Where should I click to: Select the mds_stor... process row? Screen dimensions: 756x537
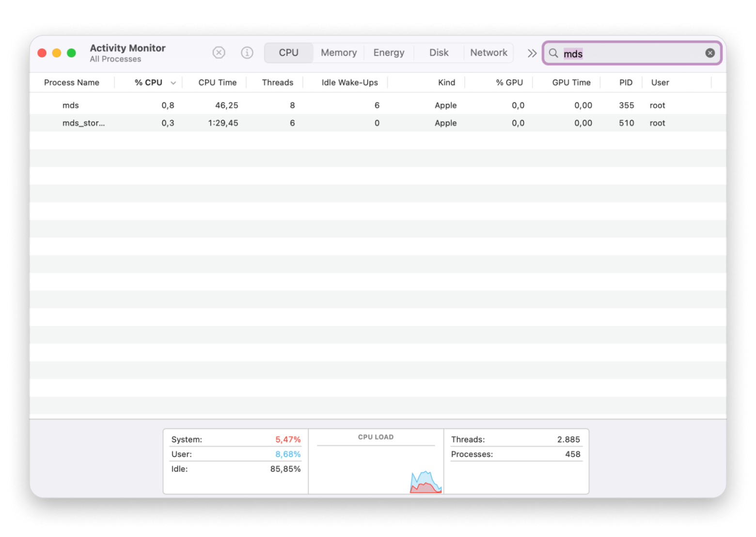coord(378,123)
